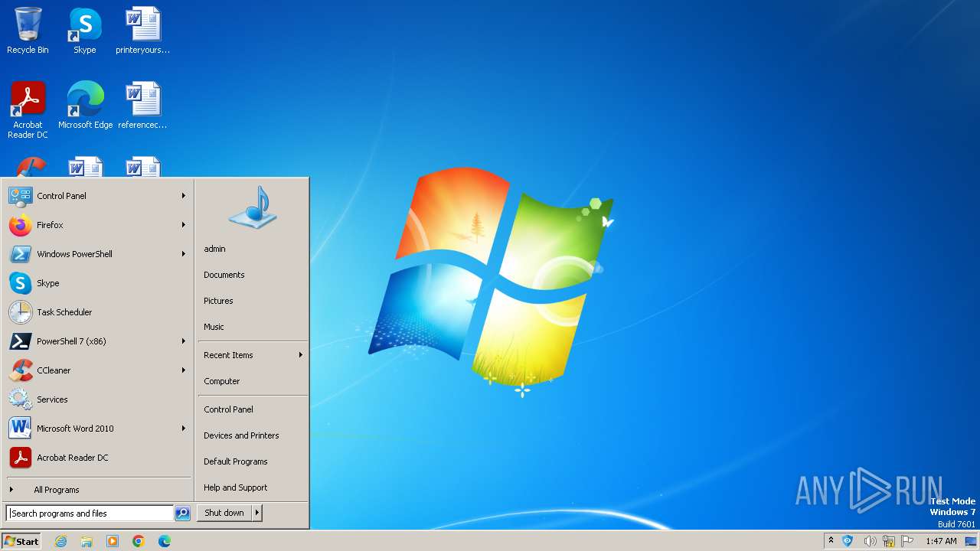Open File Explorer from taskbar
The width and height of the screenshot is (980, 551).
87,541
